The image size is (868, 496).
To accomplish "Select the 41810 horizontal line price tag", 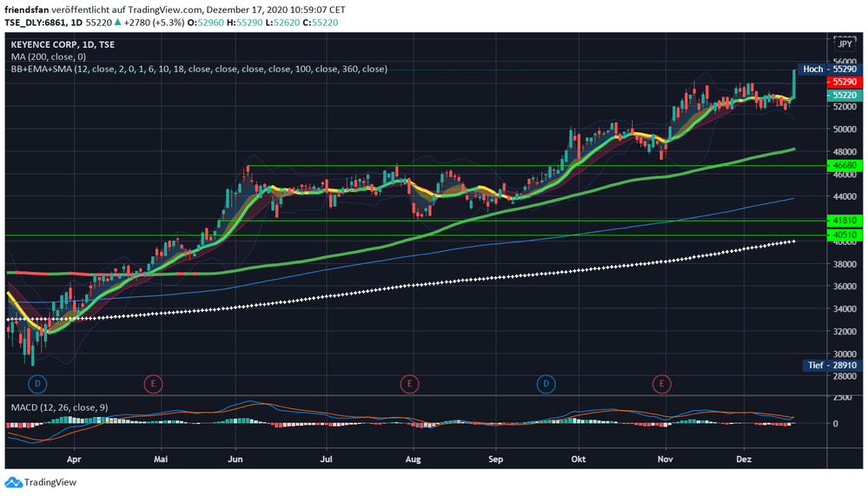I will click(844, 221).
